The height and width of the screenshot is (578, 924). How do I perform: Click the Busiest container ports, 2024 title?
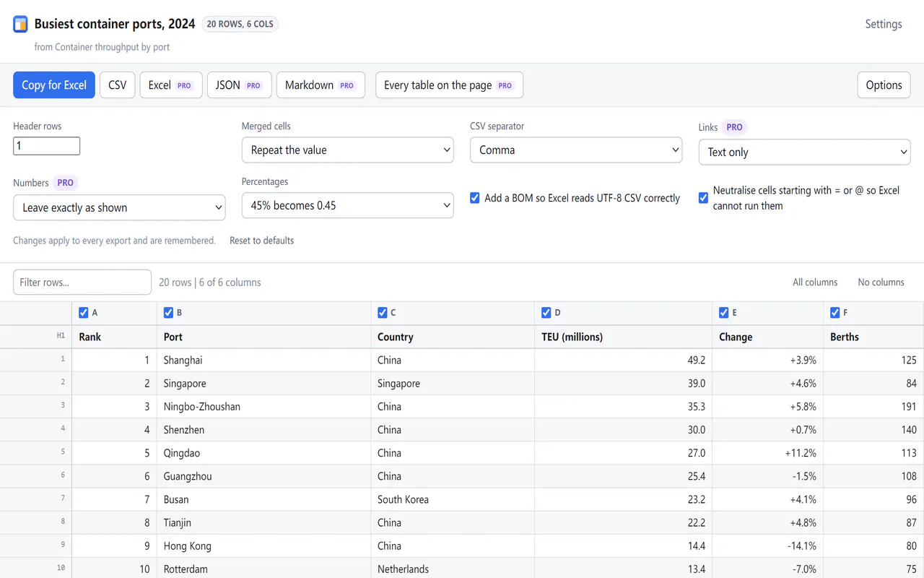point(115,24)
